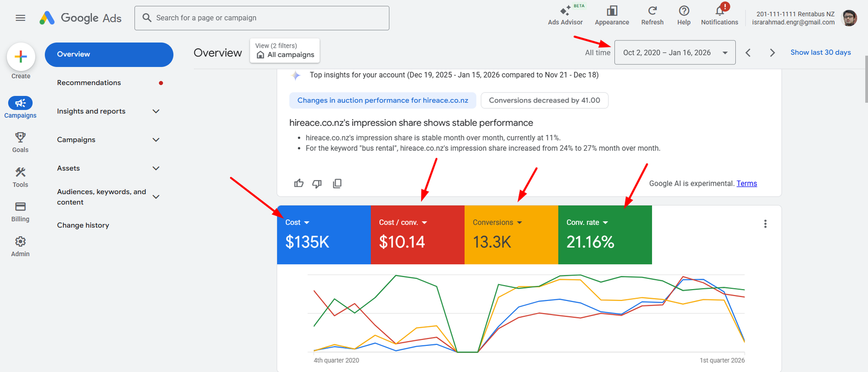Open the Notifications bell
Screen dimensions: 868x372
[719, 11]
